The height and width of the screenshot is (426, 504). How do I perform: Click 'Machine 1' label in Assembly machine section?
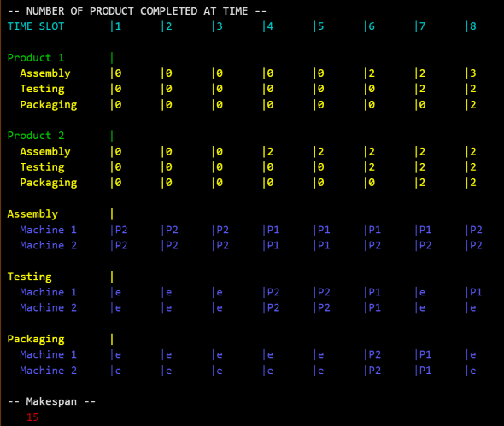[48, 230]
